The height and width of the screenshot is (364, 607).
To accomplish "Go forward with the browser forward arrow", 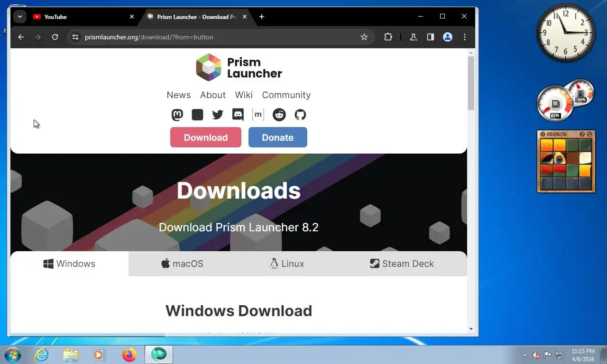I will 38,37.
